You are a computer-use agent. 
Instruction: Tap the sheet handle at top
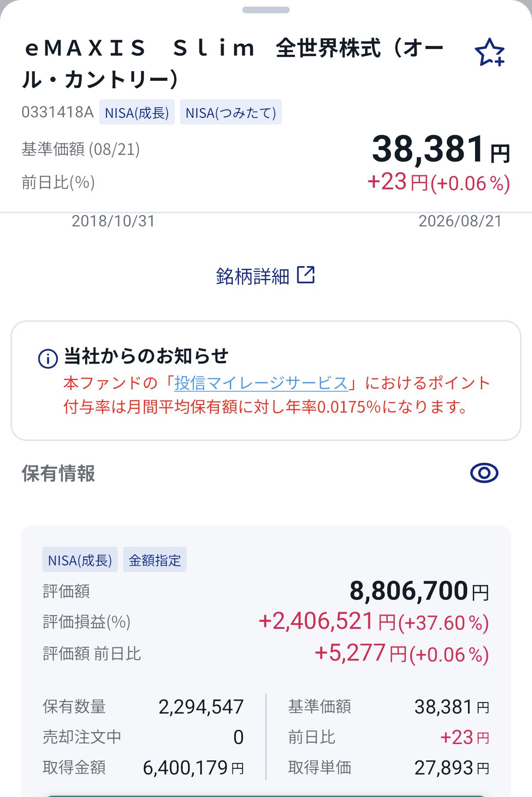266,10
